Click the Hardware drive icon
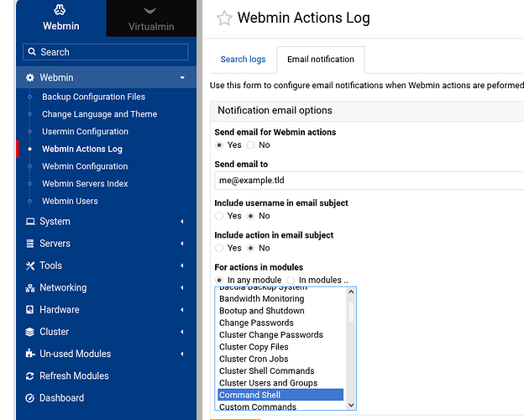The height and width of the screenshot is (420, 524). tap(30, 310)
